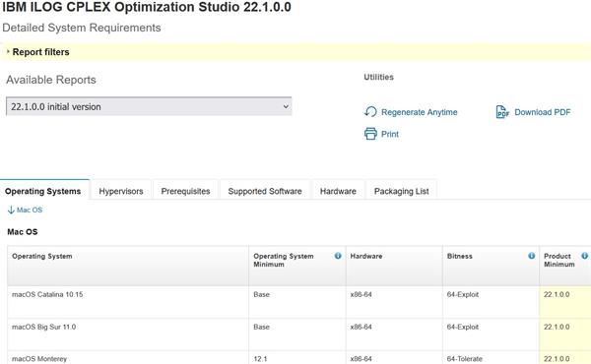Click the Download PDF document icon
Image resolution: width=591 pixels, height=364 pixels.
502,112
